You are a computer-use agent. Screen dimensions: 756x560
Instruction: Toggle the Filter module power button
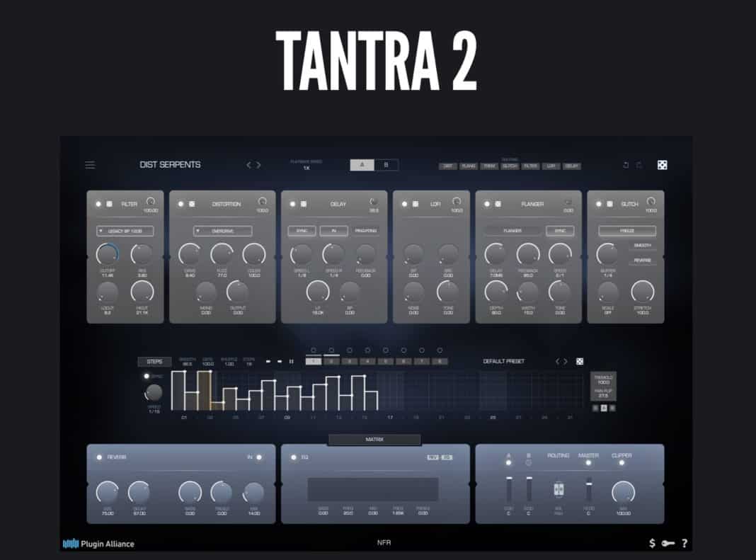98,204
